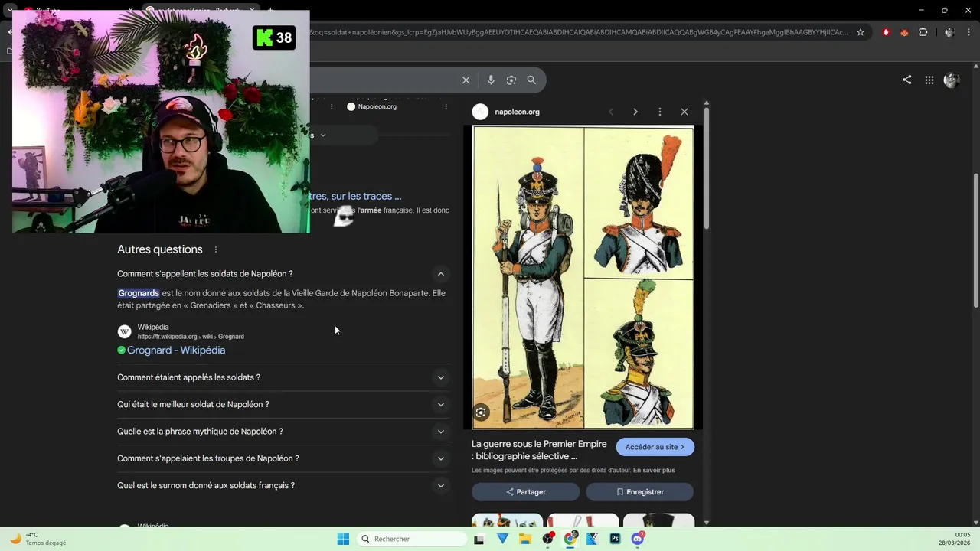The image size is (980, 551).
Task: Open Photoshop from the taskbar
Action: tap(615, 539)
